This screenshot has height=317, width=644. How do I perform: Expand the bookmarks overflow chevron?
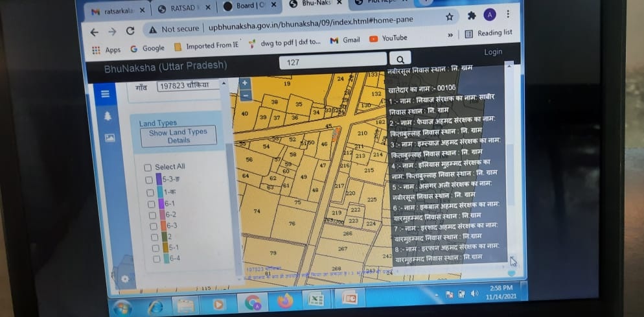(450, 35)
